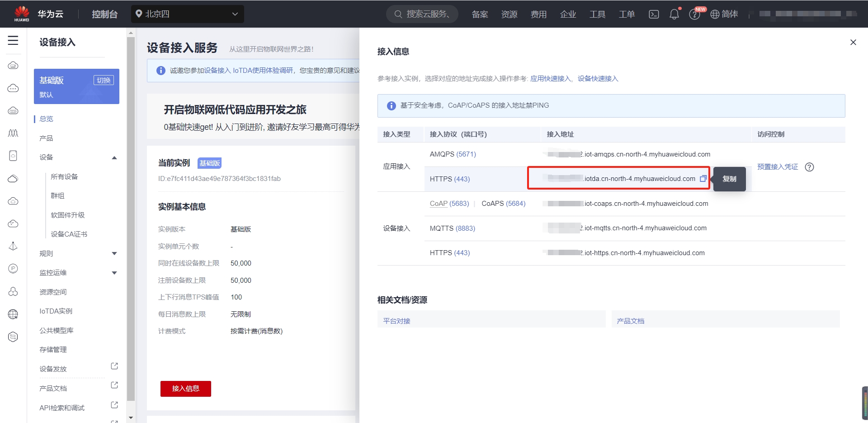Image resolution: width=868 pixels, height=423 pixels.
Task: Open the external link icon for 设备发放
Action: click(x=114, y=366)
